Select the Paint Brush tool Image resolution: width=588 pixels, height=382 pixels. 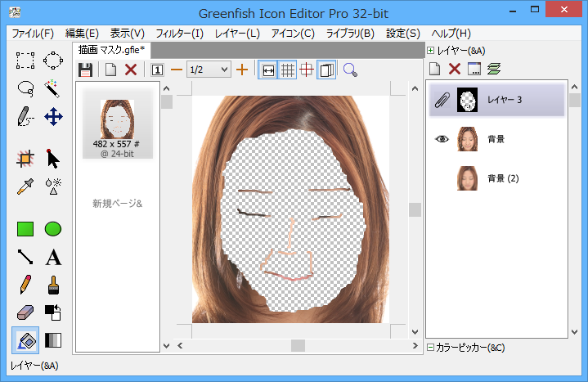[53, 285]
